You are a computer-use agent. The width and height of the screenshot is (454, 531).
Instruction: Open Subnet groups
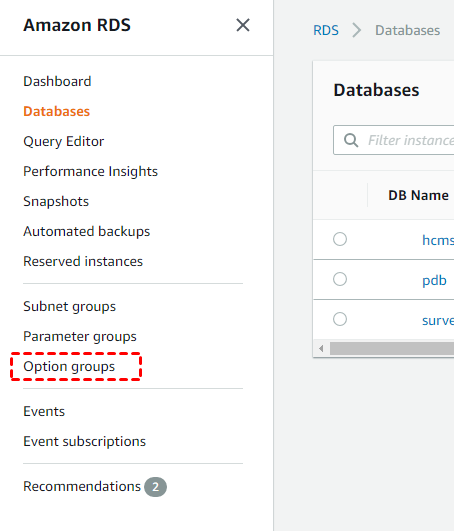69,306
